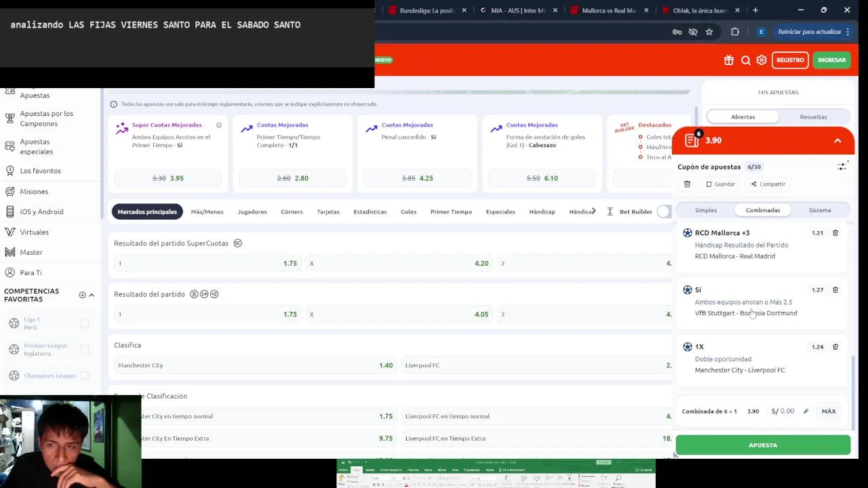Switch to the Primer Tiempo tab
Viewport: 868px width, 488px height.
click(x=451, y=212)
